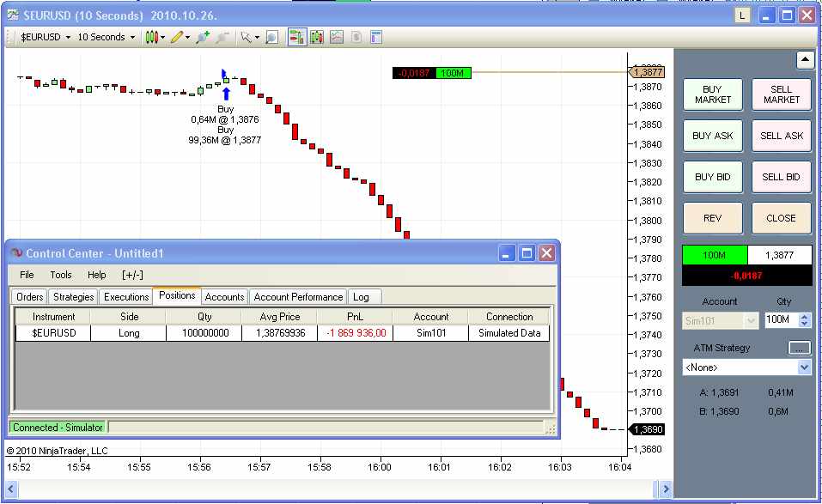
Task: Open the chart properties icon
Action: pos(376,37)
